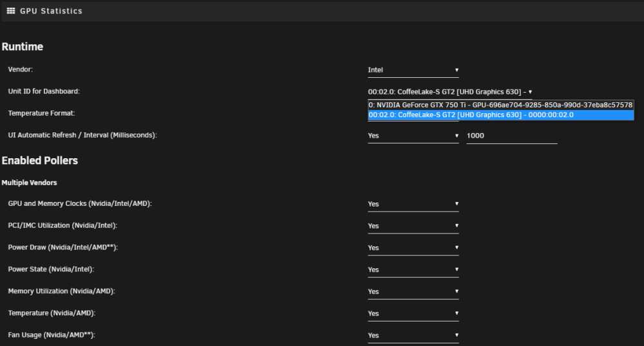
Task: Open the GPU and Memory Clocks dropdown
Action: tap(413, 204)
